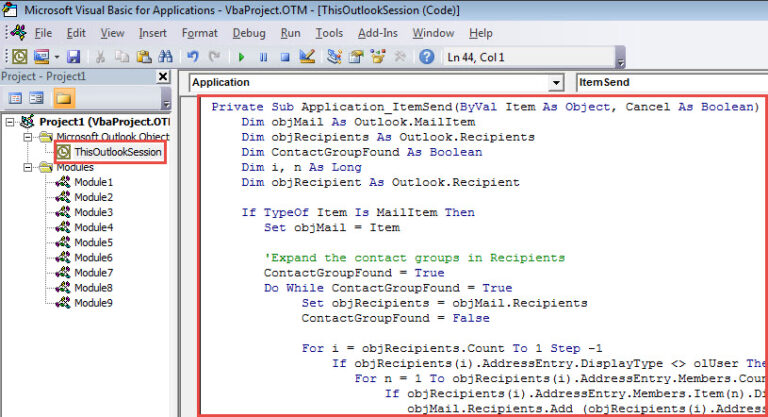Select Project1 (VbaProject.OTM) in the tree
This screenshot has width=768, height=417.
(104, 122)
